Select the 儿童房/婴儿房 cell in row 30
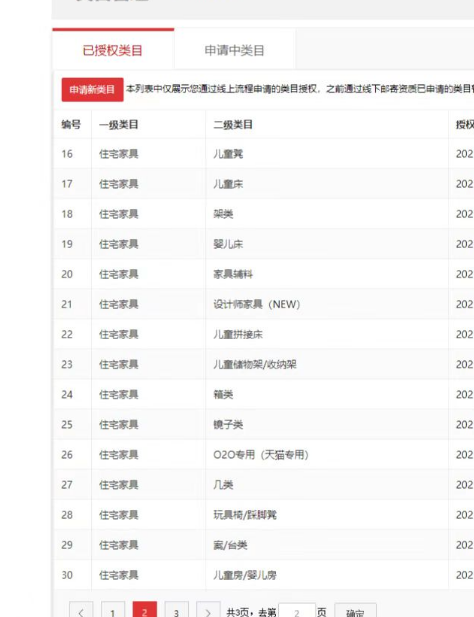This screenshot has width=474, height=617. pyautogui.click(x=245, y=575)
